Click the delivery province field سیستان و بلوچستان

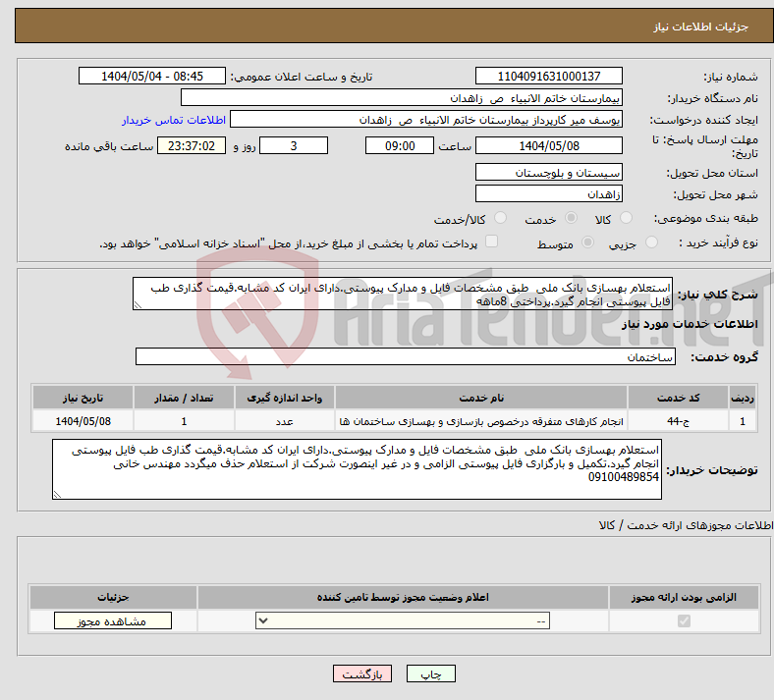pyautogui.click(x=549, y=172)
